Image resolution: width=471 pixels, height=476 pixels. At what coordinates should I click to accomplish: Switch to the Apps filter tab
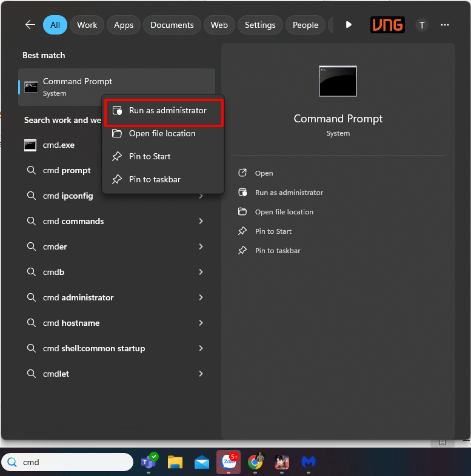tap(124, 25)
